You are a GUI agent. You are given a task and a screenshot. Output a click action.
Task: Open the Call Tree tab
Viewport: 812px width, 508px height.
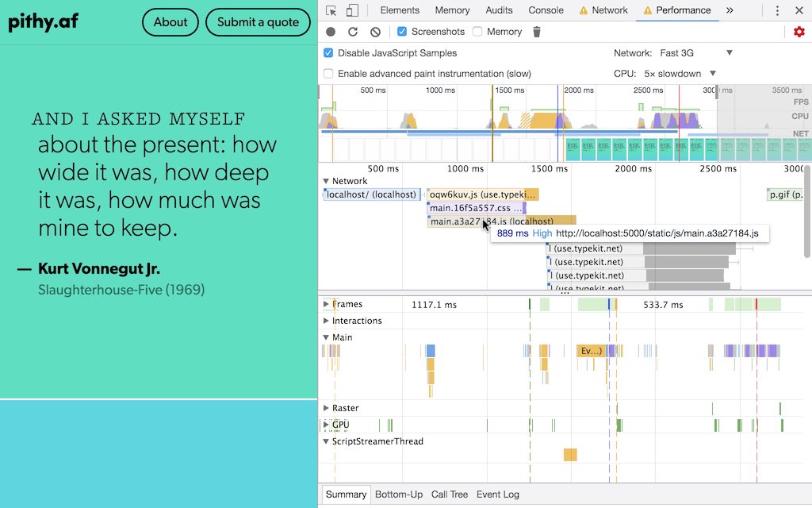450,495
